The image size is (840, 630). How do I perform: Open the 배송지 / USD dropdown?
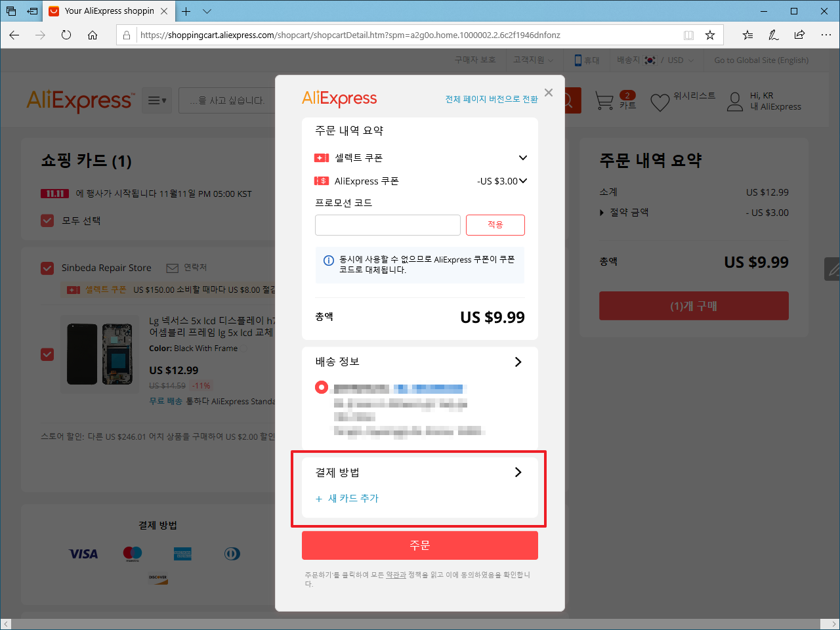[655, 60]
